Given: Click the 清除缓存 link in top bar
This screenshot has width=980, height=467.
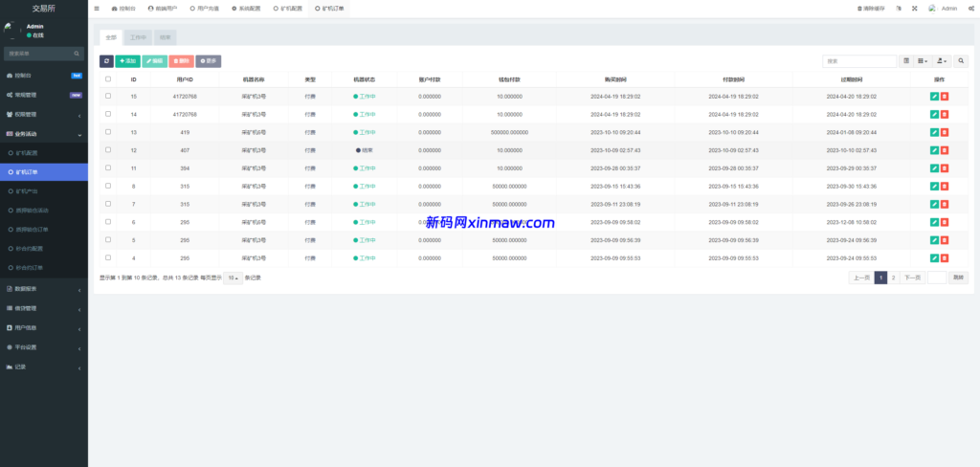Looking at the screenshot, I should coord(871,9).
